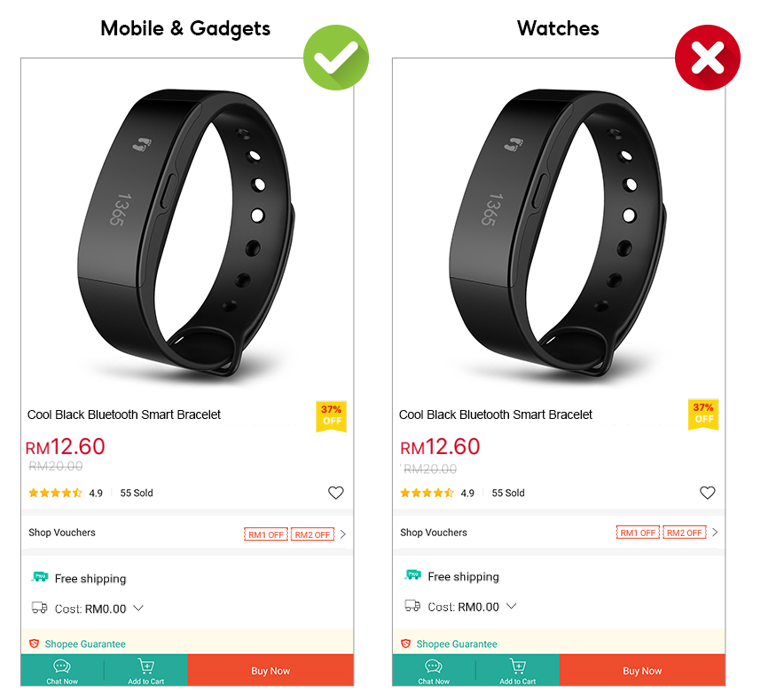Add right bracelet to cart
Image resolution: width=758 pixels, height=697 pixels.
point(518,671)
